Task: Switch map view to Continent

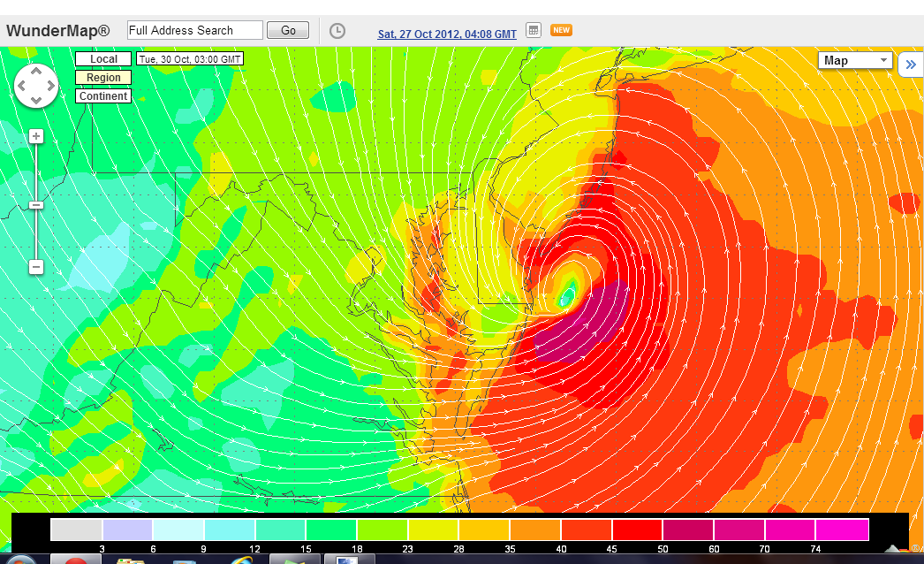Action: click(x=103, y=96)
